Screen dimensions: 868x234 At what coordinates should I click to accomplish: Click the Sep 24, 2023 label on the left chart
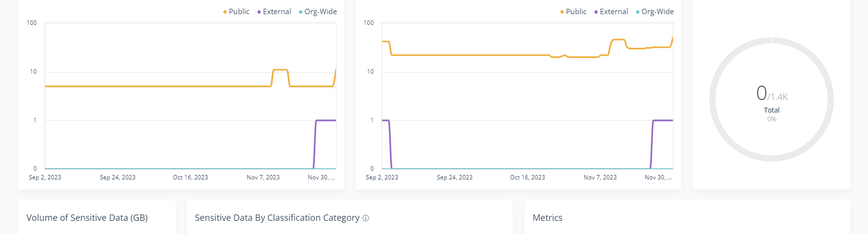pos(118,177)
